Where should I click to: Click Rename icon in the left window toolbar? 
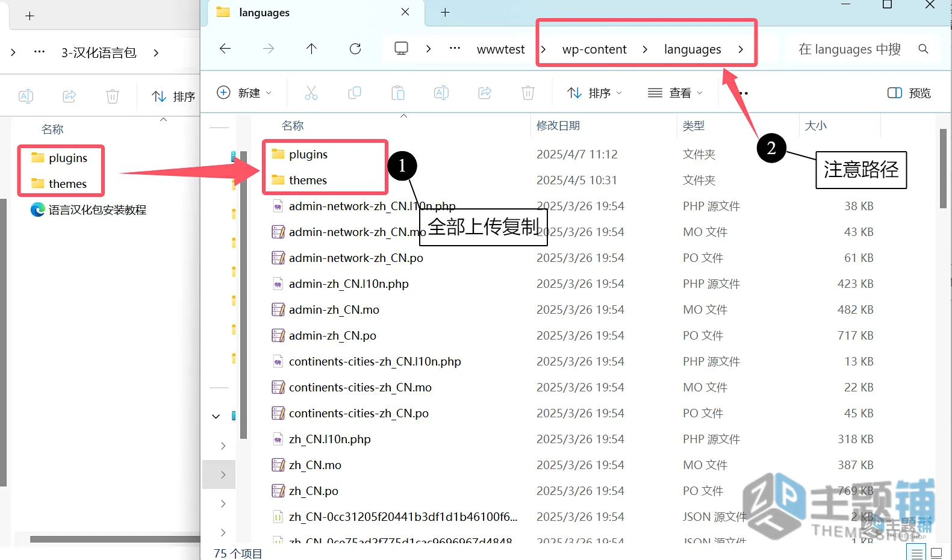pos(26,96)
